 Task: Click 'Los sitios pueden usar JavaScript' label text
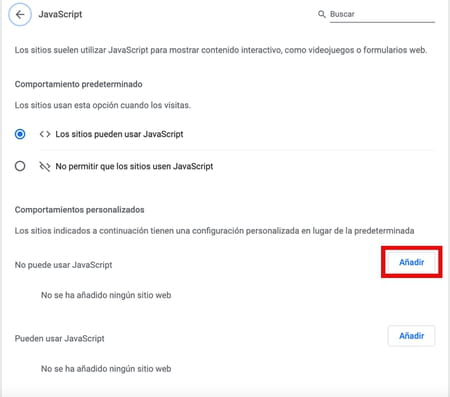tap(119, 134)
